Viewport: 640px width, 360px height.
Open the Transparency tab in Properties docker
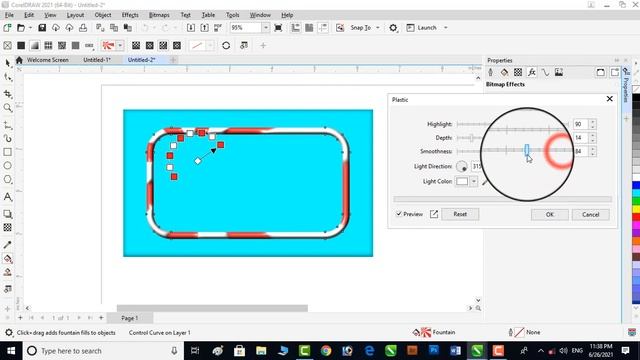click(x=518, y=72)
